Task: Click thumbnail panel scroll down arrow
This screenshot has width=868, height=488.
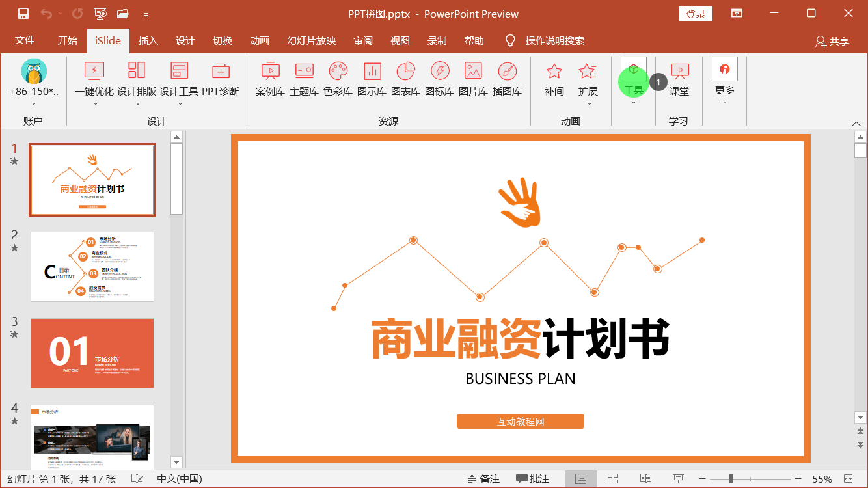Action: point(176,462)
